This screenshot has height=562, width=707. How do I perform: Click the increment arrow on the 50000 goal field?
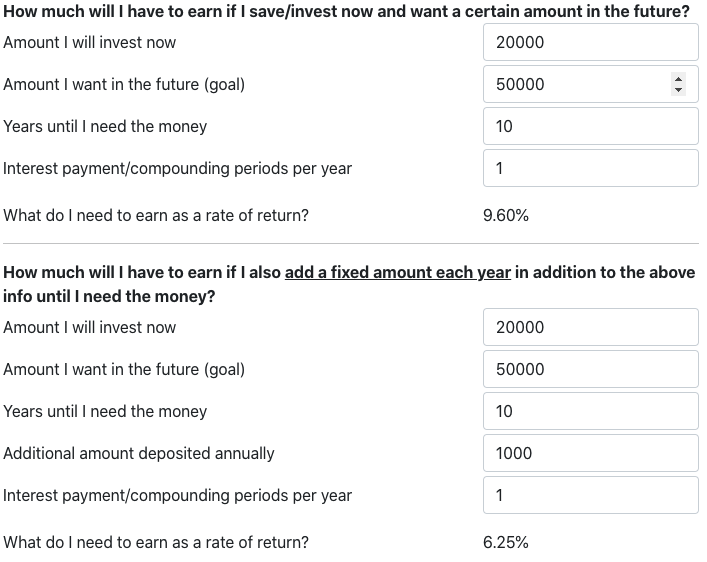pyautogui.click(x=678, y=79)
